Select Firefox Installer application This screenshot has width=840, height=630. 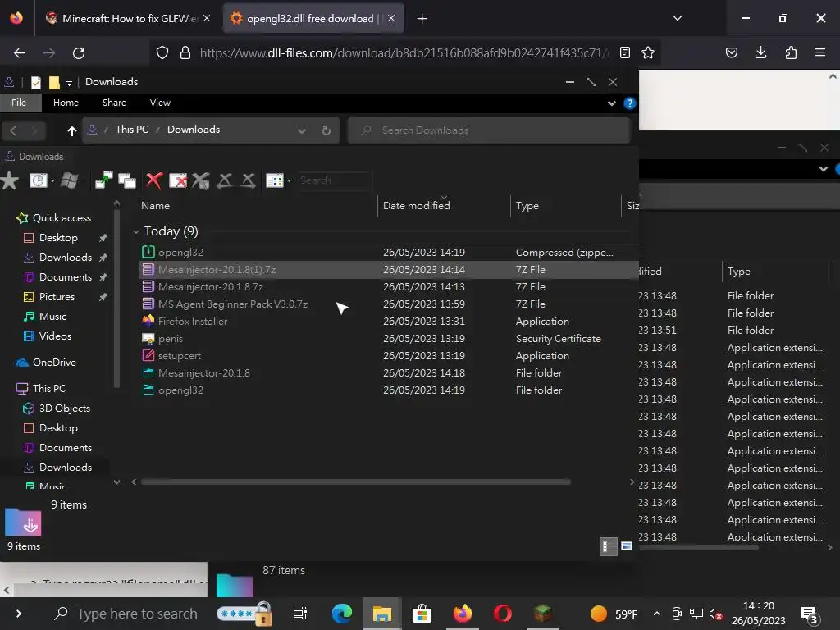point(388,321)
